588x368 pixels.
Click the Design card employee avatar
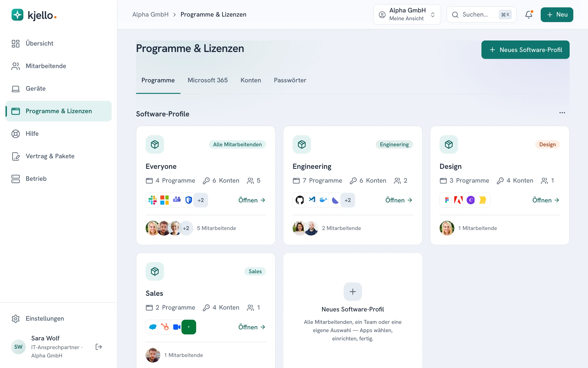pyautogui.click(x=447, y=228)
